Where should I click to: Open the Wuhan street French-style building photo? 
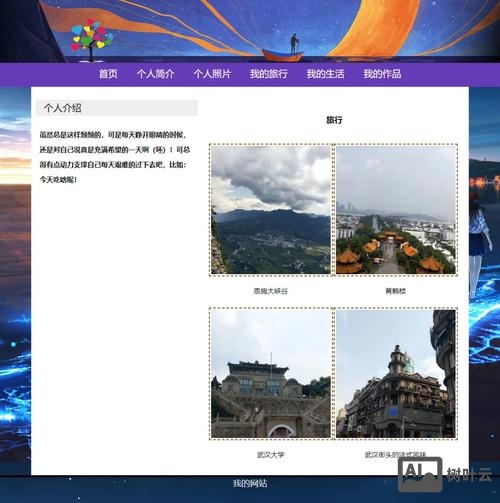396,374
